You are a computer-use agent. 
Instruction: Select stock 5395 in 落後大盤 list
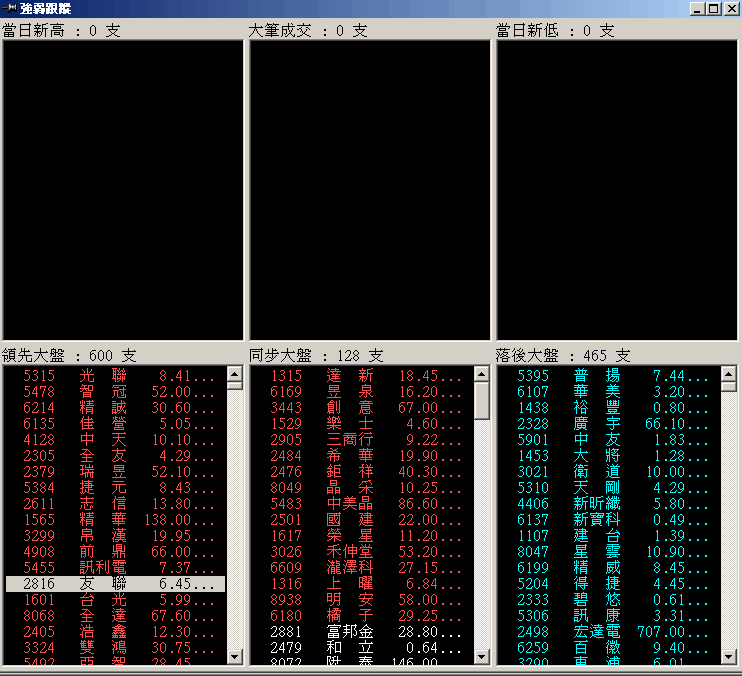click(607, 375)
